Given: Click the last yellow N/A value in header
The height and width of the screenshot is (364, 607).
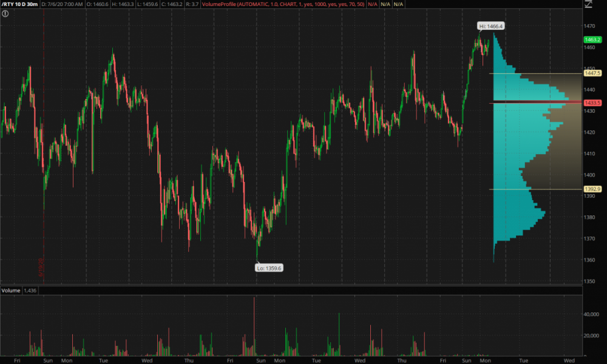Looking at the screenshot, I should click(x=398, y=4).
